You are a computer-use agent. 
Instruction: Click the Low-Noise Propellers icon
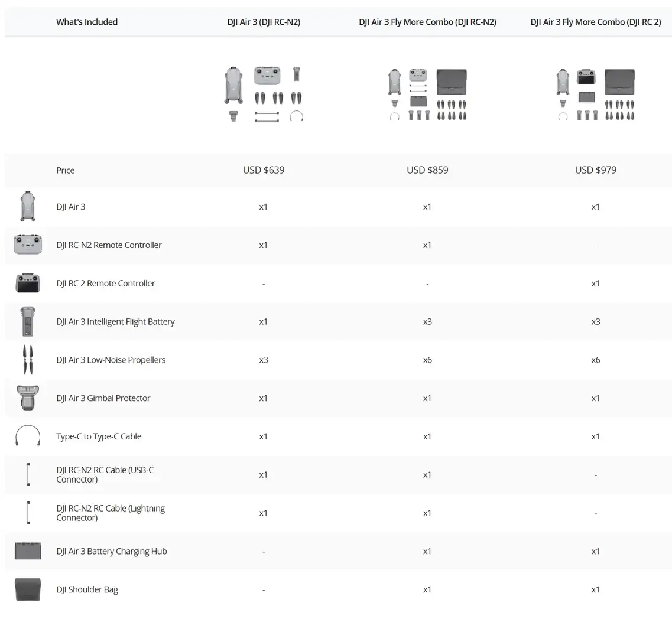[x=28, y=359]
